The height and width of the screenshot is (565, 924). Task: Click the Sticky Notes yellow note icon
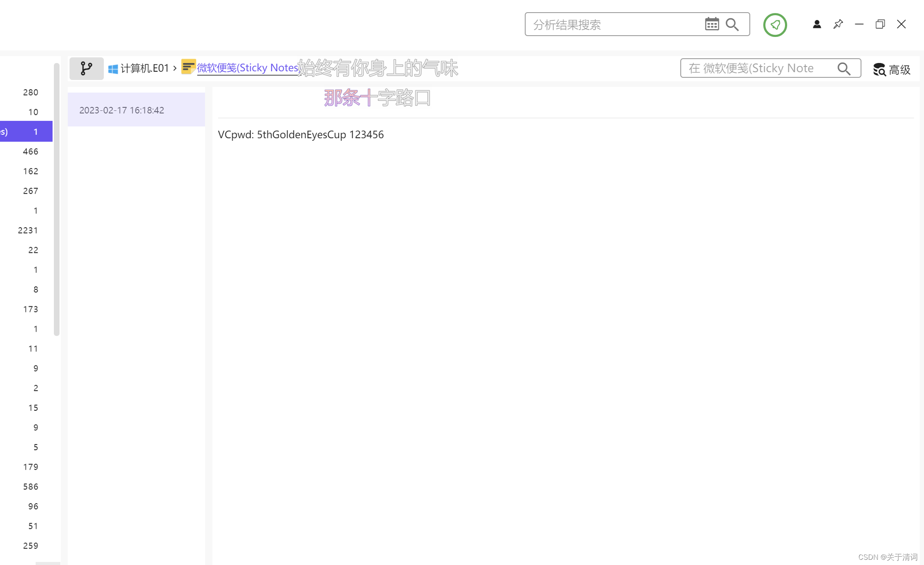pyautogui.click(x=188, y=67)
